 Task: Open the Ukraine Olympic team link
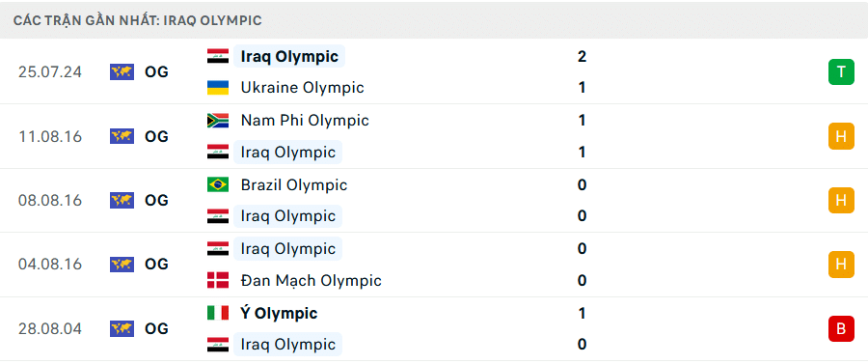tap(302, 88)
